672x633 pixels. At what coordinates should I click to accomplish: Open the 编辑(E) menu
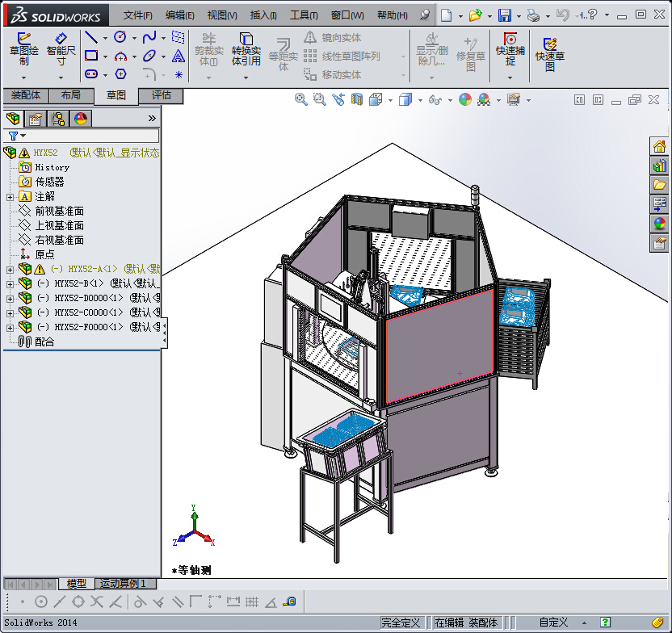179,15
